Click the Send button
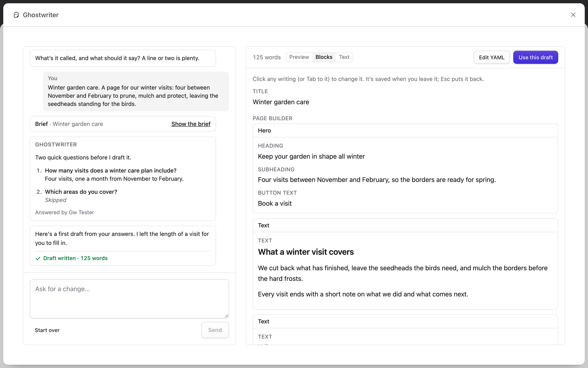This screenshot has width=588, height=368. pos(215,330)
